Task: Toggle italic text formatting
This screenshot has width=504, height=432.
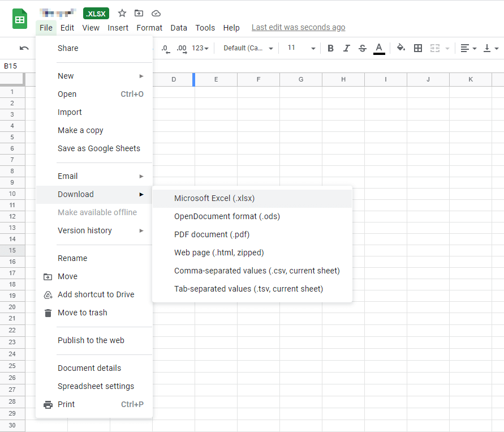Action: (x=347, y=48)
